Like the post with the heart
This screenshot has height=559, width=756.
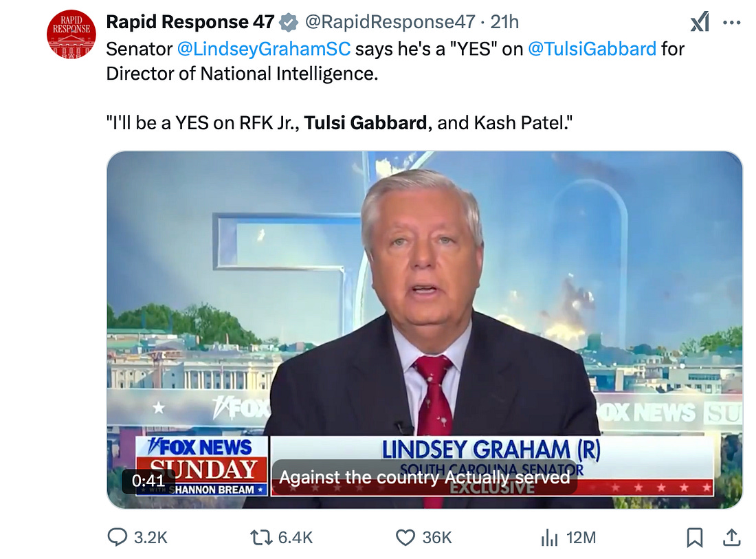click(x=405, y=537)
